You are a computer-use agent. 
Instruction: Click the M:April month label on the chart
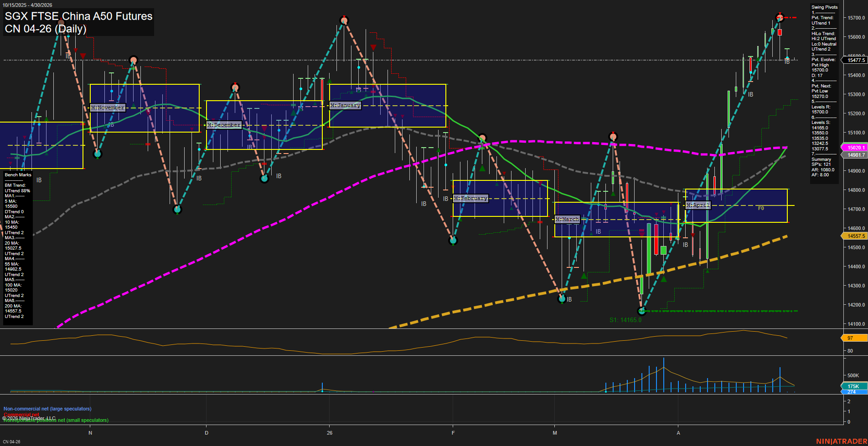698,205
